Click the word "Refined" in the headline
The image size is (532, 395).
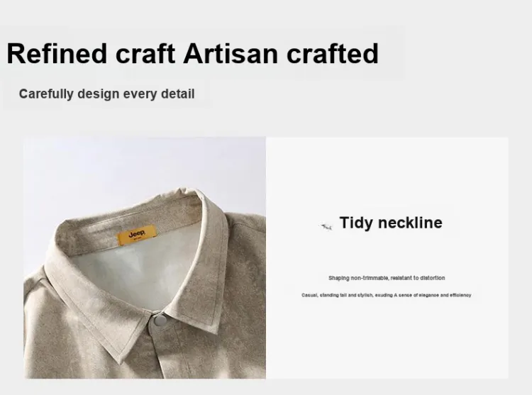(57, 54)
